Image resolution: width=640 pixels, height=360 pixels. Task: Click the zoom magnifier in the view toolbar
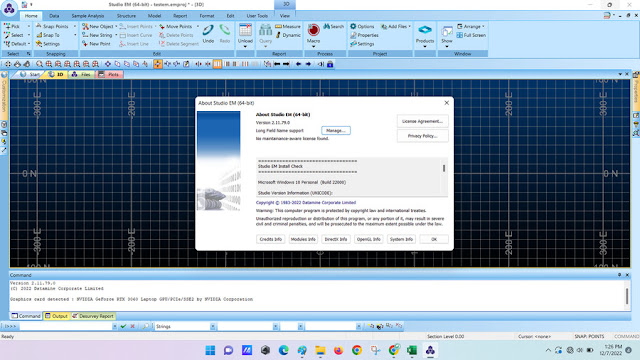point(39,64)
